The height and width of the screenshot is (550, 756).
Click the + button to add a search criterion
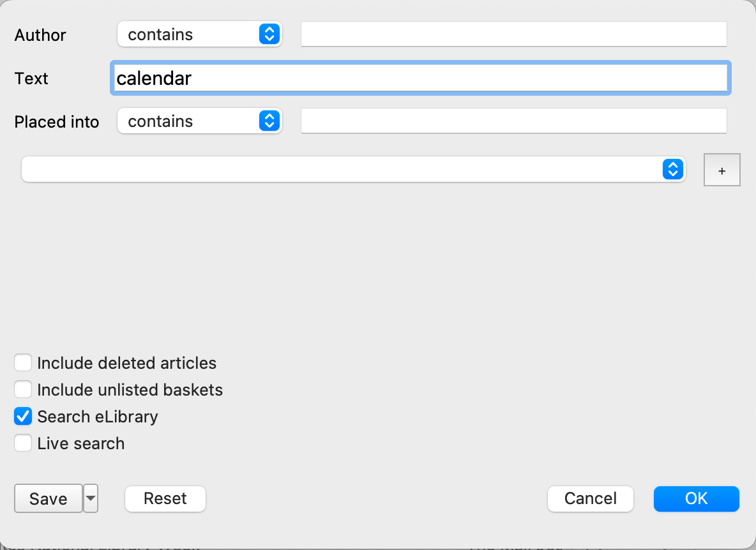pos(722,170)
